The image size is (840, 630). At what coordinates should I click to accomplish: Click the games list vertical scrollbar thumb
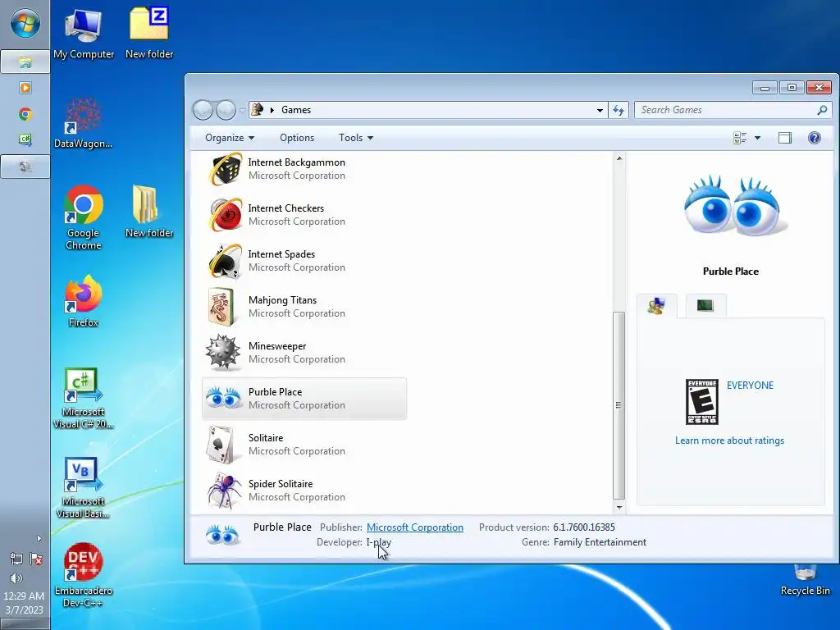[619, 405]
